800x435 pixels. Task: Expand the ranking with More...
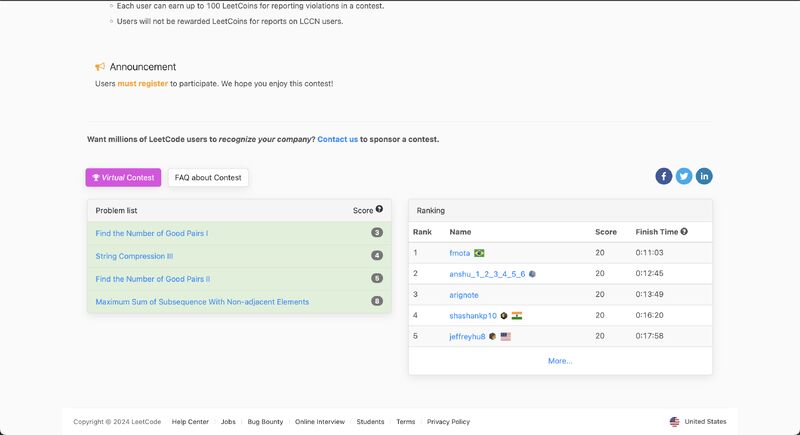tap(560, 361)
